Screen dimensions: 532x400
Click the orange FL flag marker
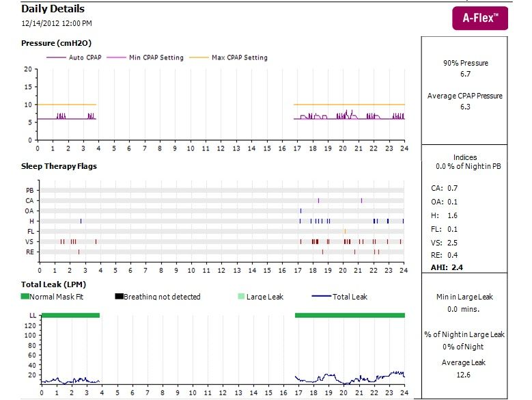(x=345, y=232)
